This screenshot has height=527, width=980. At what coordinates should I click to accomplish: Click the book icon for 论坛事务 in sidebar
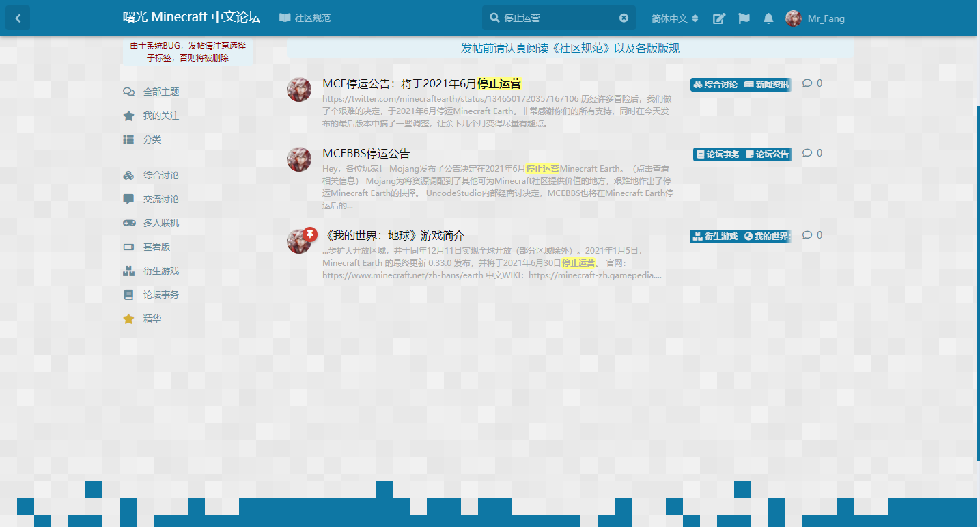point(128,295)
